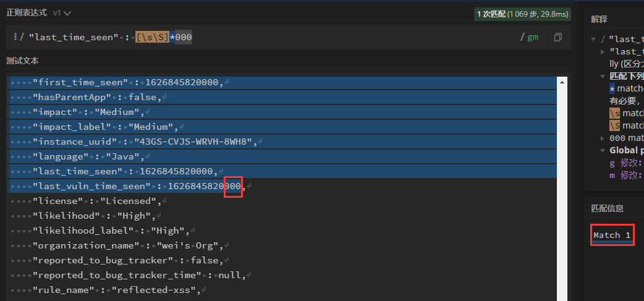Click the blue * quantifier token in the explanation
This screenshot has height=301, width=644.
[x=612, y=88]
